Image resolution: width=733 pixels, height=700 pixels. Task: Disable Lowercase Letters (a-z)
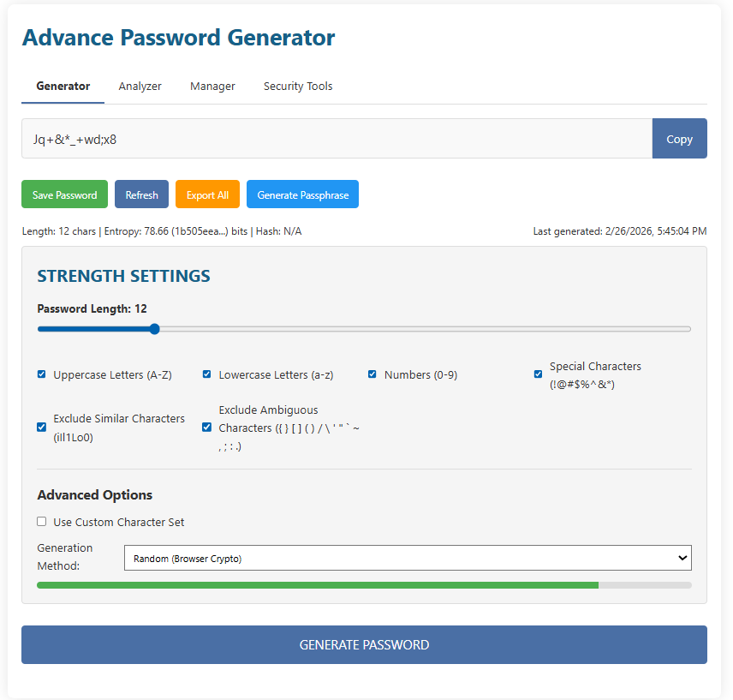(x=206, y=374)
